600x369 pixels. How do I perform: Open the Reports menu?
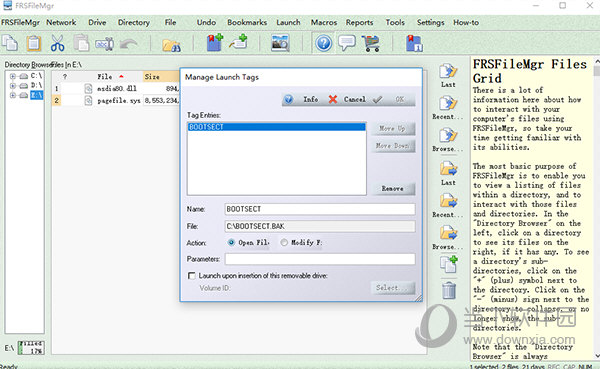(x=359, y=23)
